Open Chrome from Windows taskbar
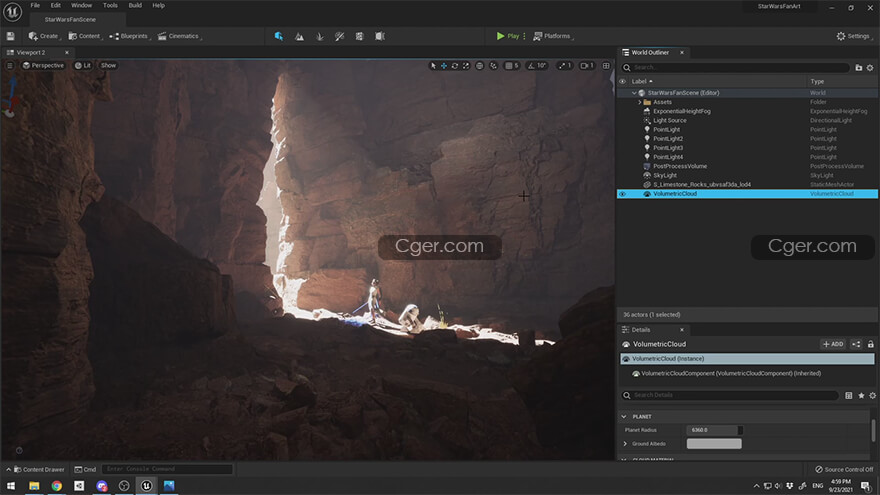This screenshot has width=880, height=495. tap(57, 485)
